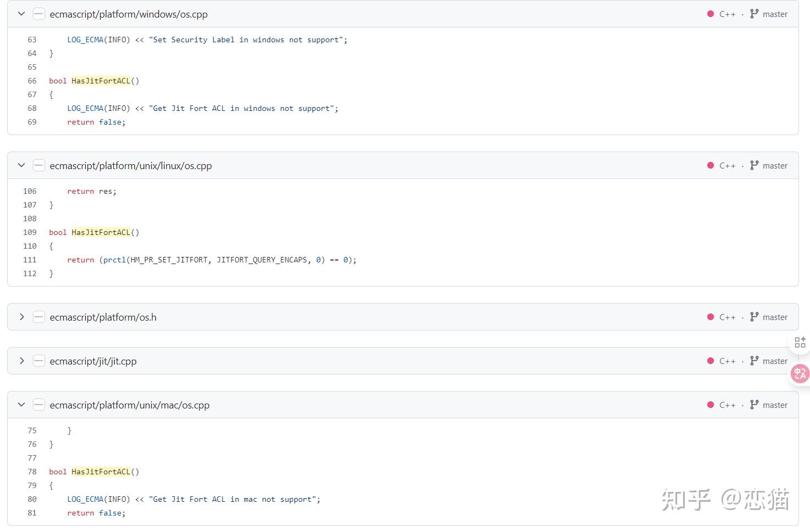Image resolution: width=810 pixels, height=532 pixels.
Task: Expand the ecmascript/platform/os.h result
Action: pos(21,317)
